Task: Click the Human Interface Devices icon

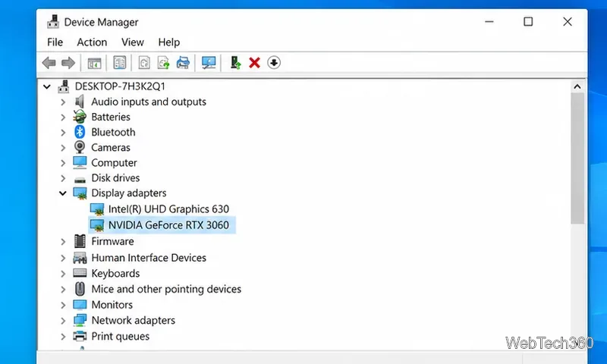Action: pyautogui.click(x=80, y=258)
